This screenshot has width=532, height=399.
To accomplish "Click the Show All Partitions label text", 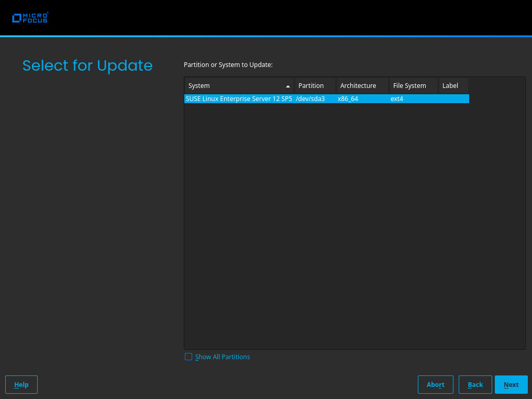I will [223, 357].
